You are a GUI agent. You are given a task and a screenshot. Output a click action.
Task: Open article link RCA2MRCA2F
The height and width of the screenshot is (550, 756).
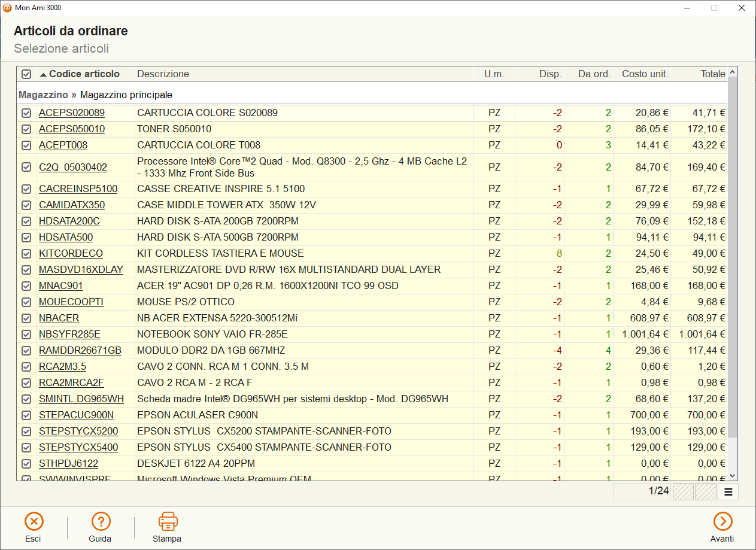point(71,382)
